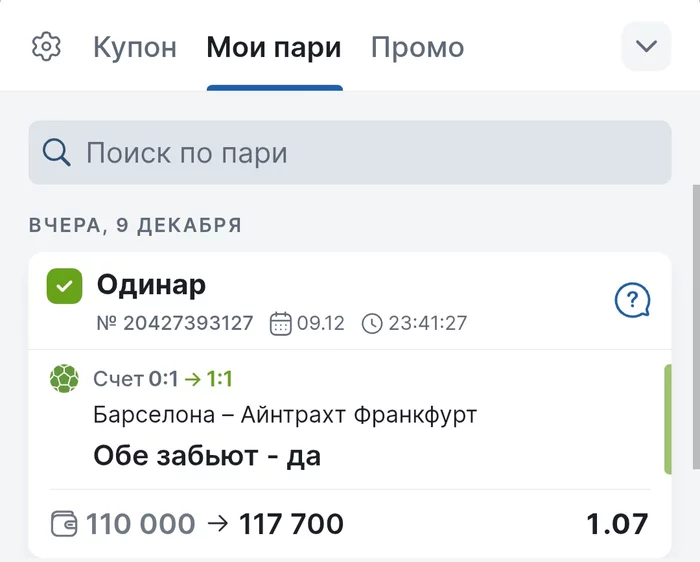Click the vertical scrollbar on the right
The width and height of the screenshot is (700, 562).
695,320
